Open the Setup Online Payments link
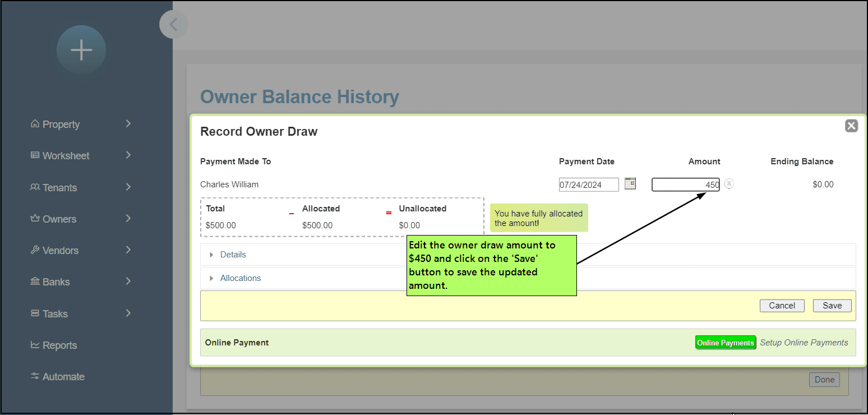The height and width of the screenshot is (415, 868). coord(804,343)
